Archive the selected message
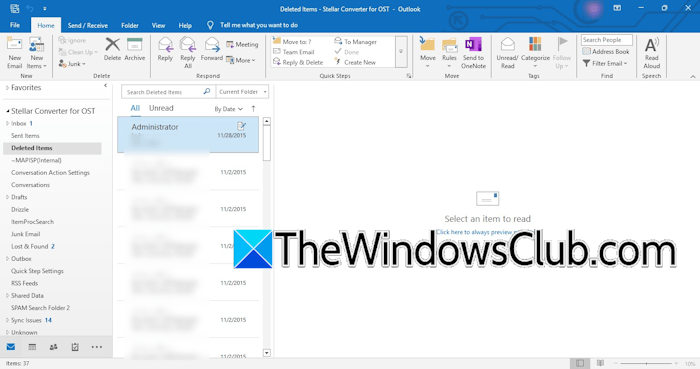The height and width of the screenshot is (369, 700). coord(135,49)
